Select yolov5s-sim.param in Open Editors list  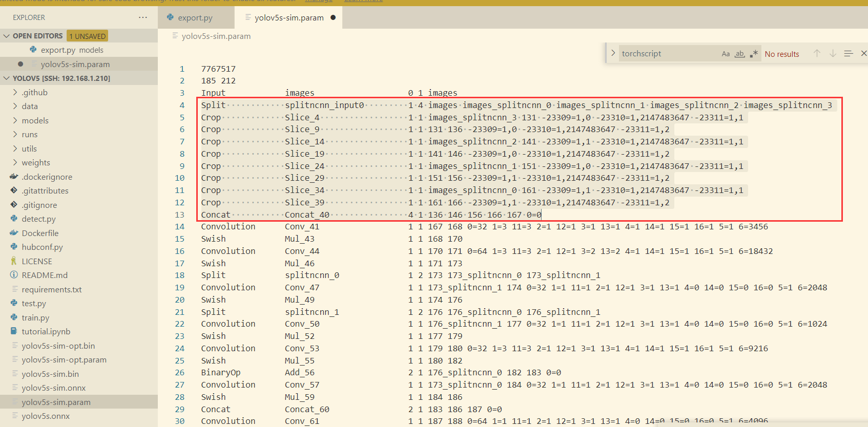pyautogui.click(x=79, y=64)
